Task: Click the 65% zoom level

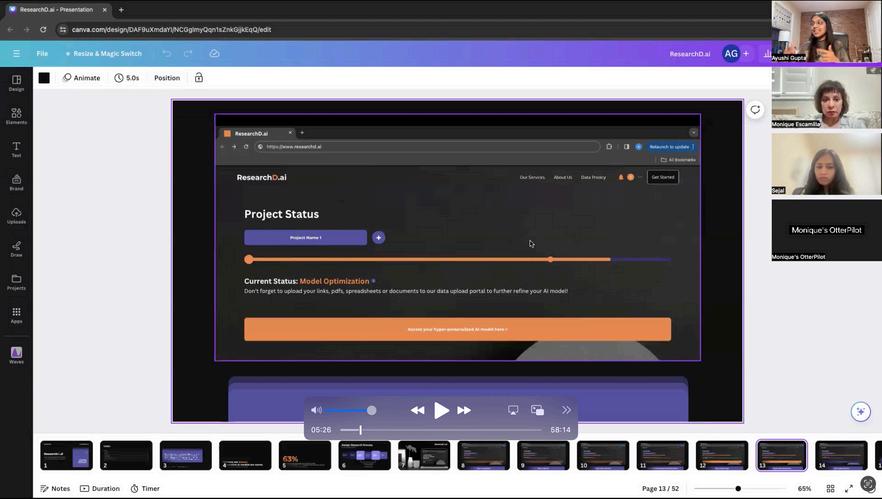Action: click(804, 488)
